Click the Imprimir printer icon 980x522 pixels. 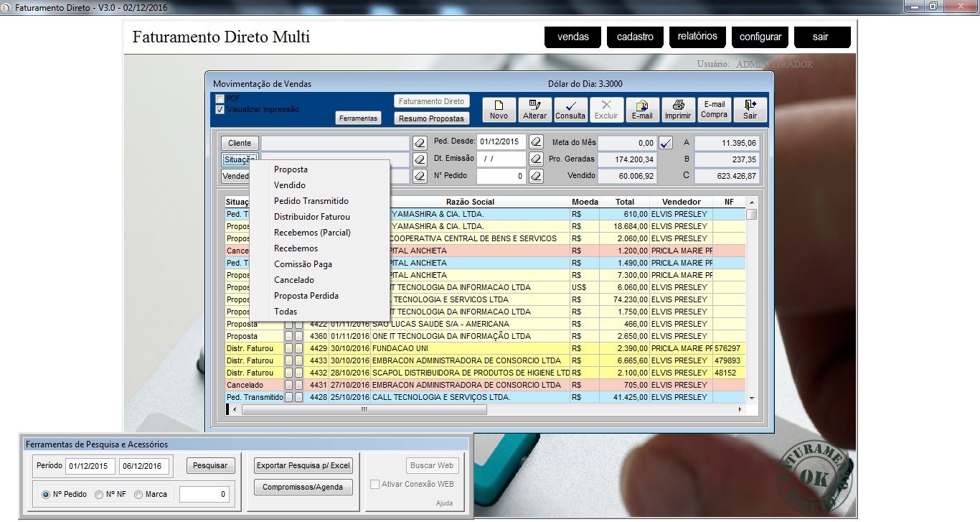click(678, 106)
